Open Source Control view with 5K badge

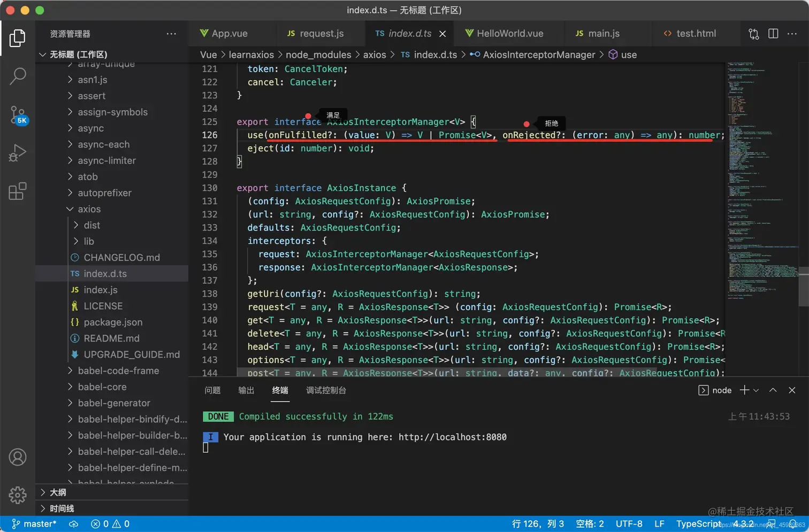point(19,115)
